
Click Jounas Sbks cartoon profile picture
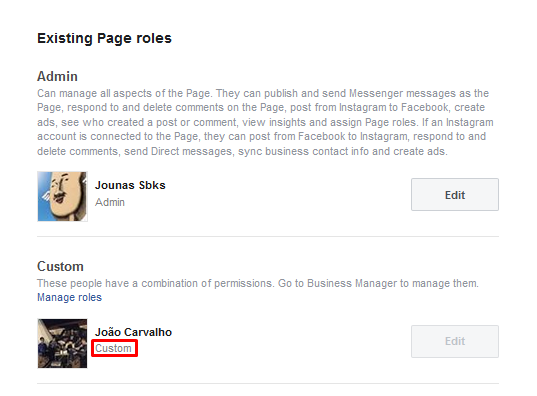coord(62,196)
